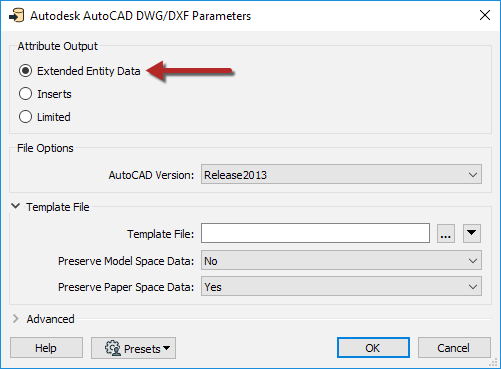
Task: Click inside the Template File text field
Action: (x=315, y=233)
